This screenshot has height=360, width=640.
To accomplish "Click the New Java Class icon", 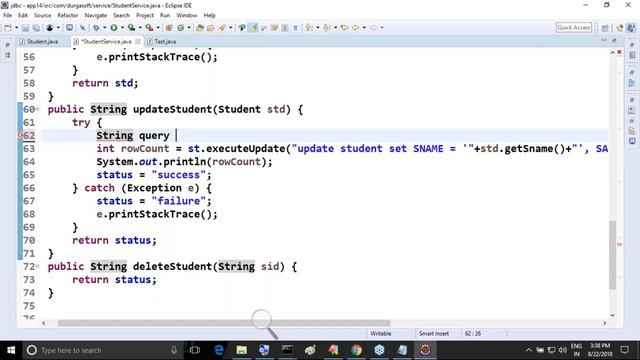I will pos(180,28).
